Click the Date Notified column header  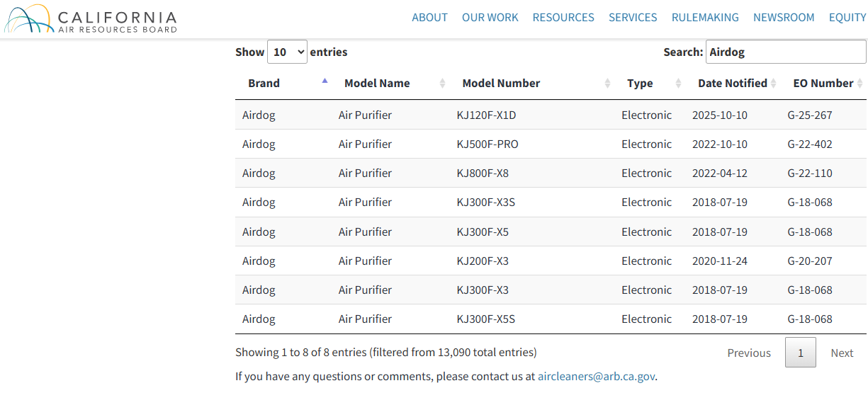733,84
